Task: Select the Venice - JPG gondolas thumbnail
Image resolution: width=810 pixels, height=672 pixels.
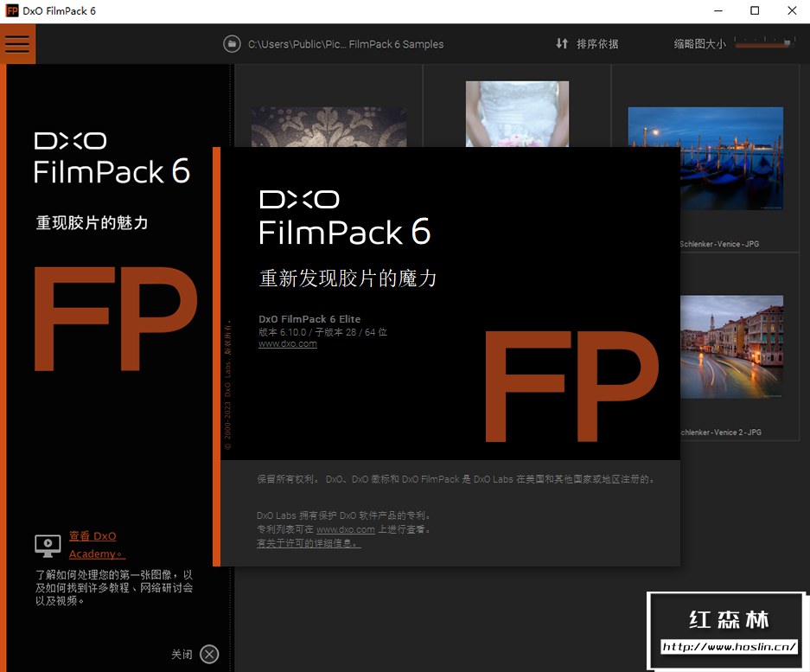Action: [x=705, y=158]
